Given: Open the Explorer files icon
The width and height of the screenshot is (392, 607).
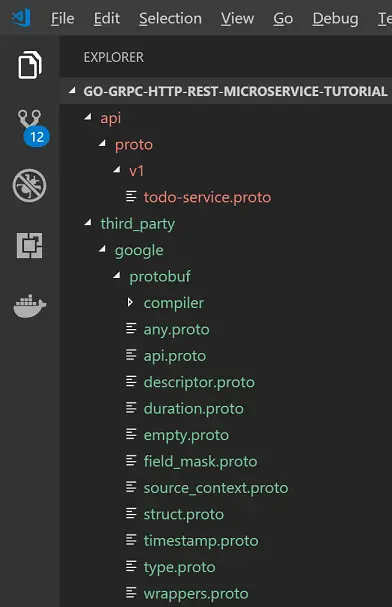Looking at the screenshot, I should point(30,65).
